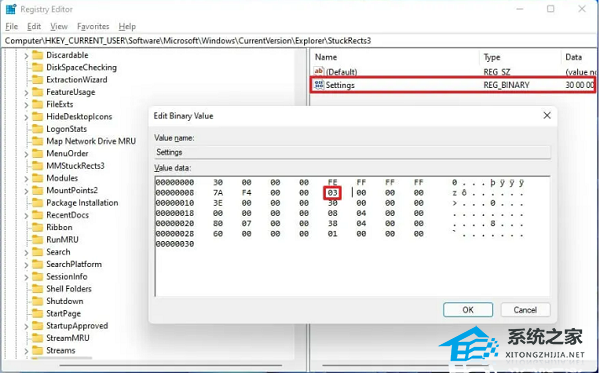Select the FeatureUsage folder icon
This screenshot has width=600, height=373.
38,92
